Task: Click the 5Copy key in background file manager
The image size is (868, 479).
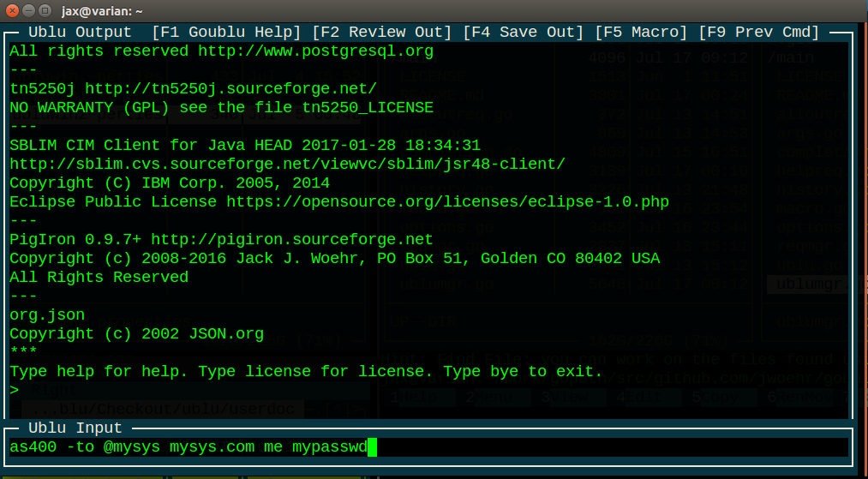Action: point(715,398)
